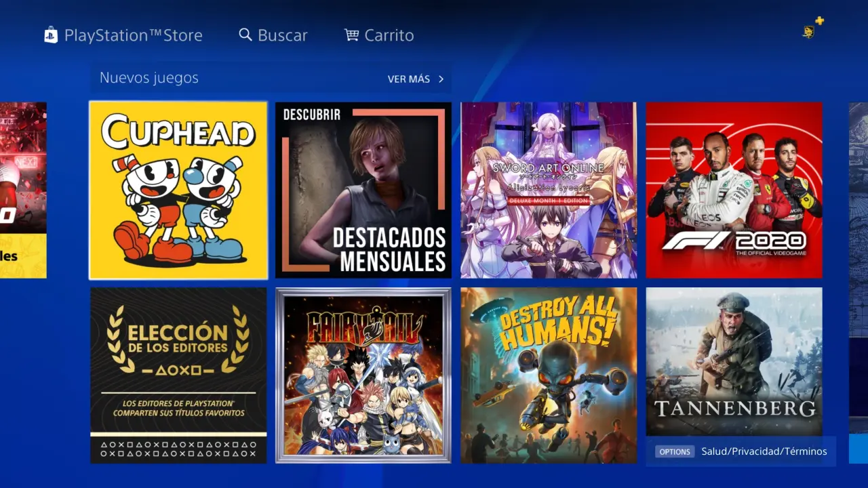Open Elección de los Editores tile
Screen dimensions: 868x488
click(178, 375)
